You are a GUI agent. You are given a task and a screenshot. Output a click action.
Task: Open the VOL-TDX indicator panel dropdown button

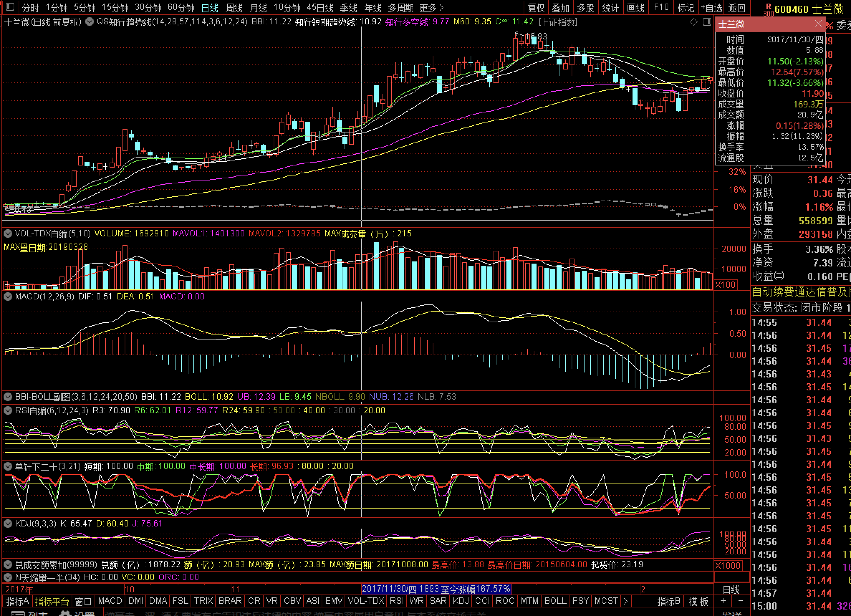[8, 234]
